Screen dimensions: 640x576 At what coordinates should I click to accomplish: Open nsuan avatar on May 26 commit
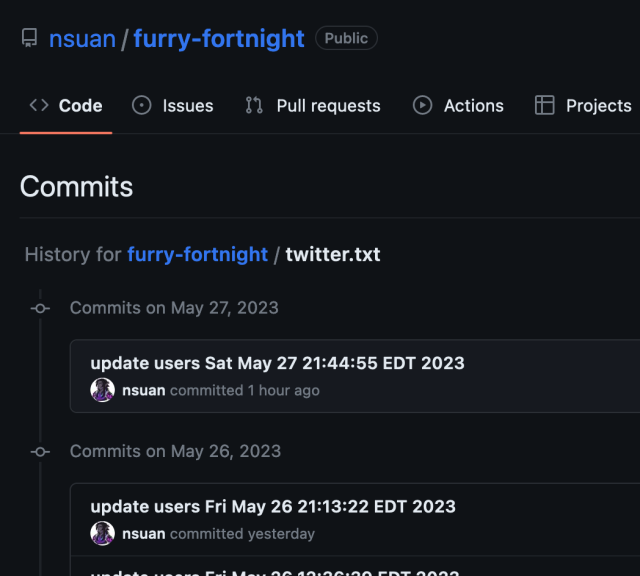(103, 533)
